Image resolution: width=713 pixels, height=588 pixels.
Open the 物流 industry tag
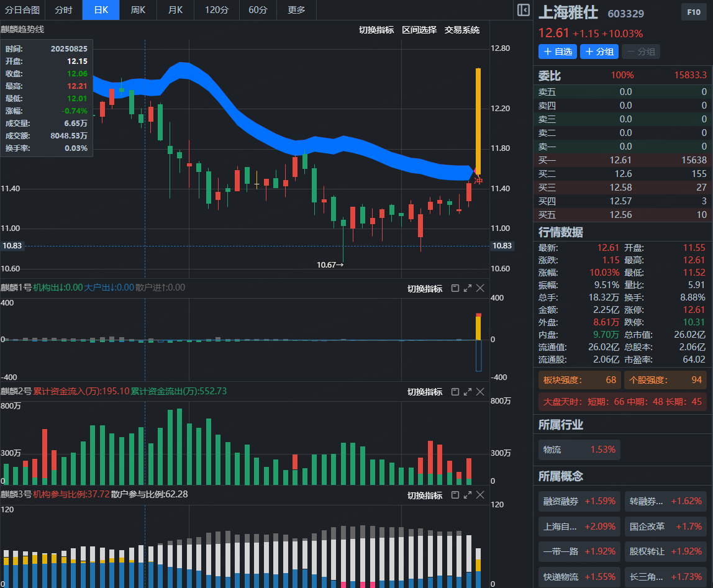pos(579,450)
